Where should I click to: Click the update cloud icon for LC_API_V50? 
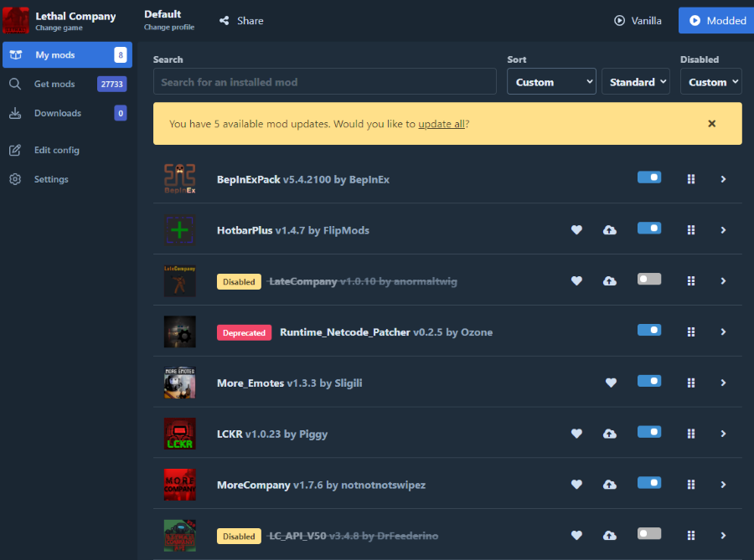[610, 536]
